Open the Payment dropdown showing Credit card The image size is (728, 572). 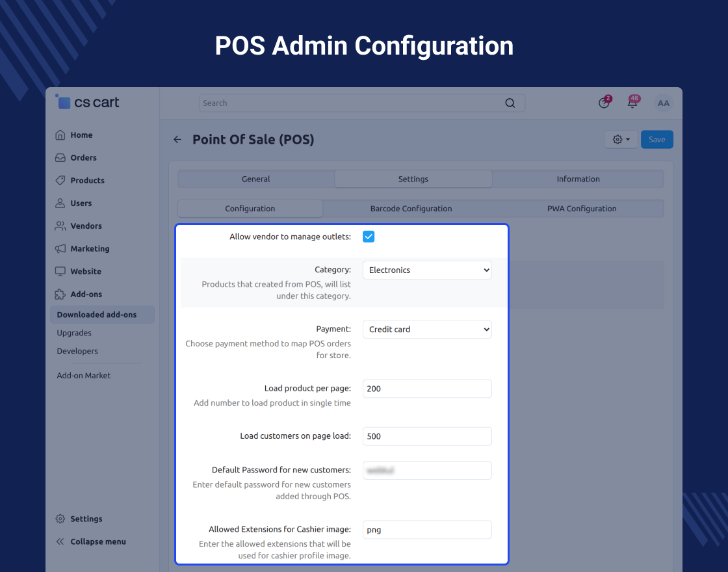427,330
